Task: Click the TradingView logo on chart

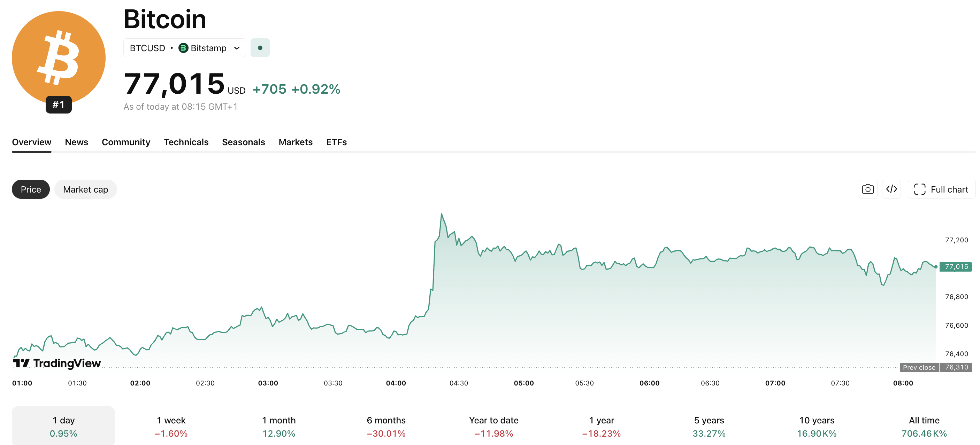Action: click(57, 363)
